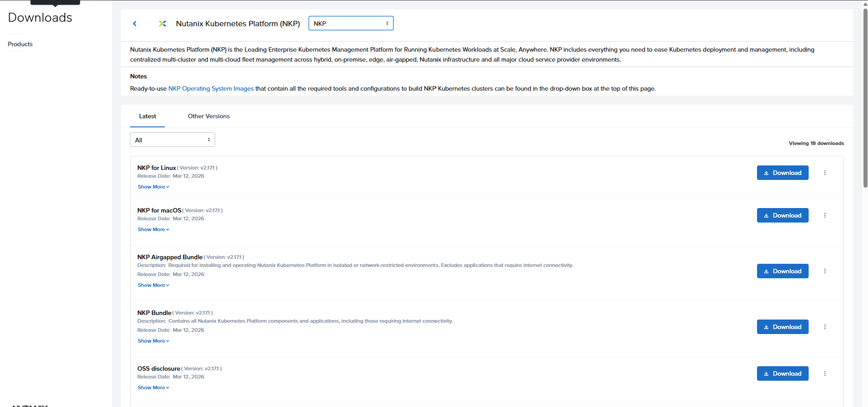This screenshot has height=407, width=868.
Task: Click the Nutanix X logo icon
Action: point(162,24)
